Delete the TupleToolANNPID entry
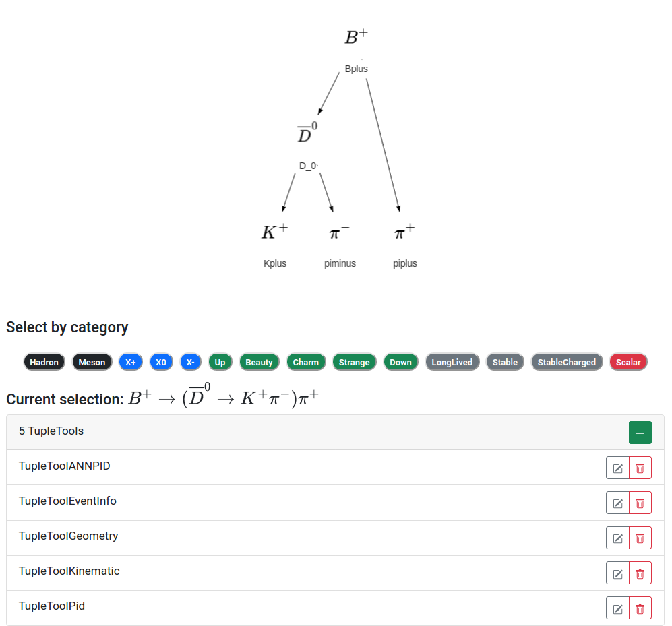This screenshot has height=626, width=672. tap(640, 468)
